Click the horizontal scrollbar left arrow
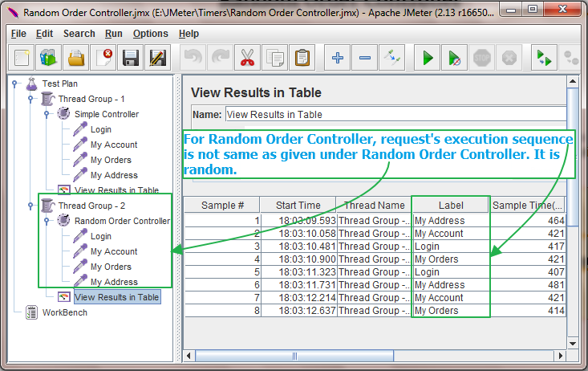Viewport: 588px width, 371px height. tap(189, 356)
